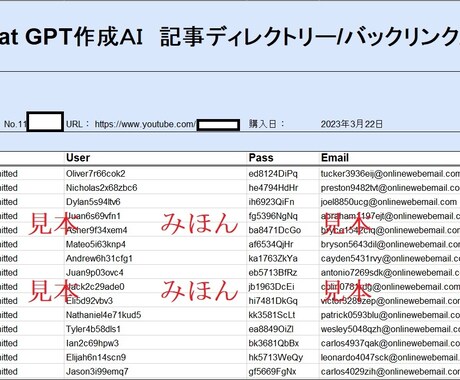Select password jb1963DcEi
Viewport: 460px width, 380px height.
(x=271, y=287)
